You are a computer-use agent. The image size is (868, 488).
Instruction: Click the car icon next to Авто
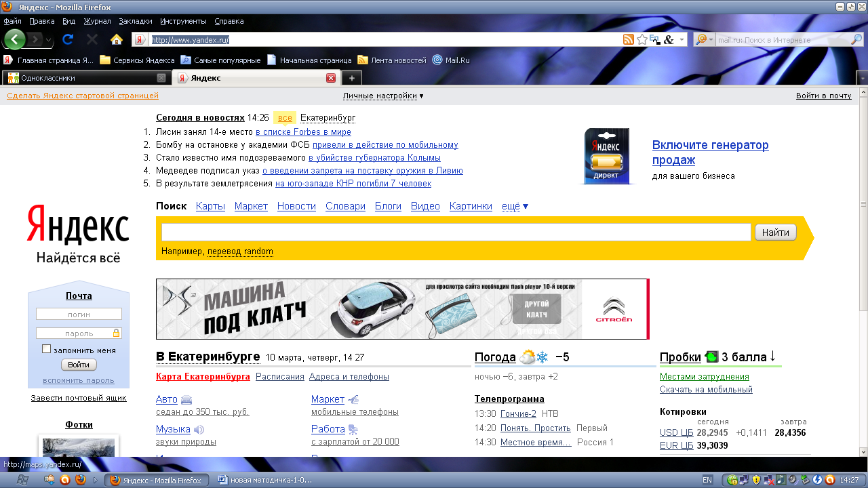(x=186, y=400)
